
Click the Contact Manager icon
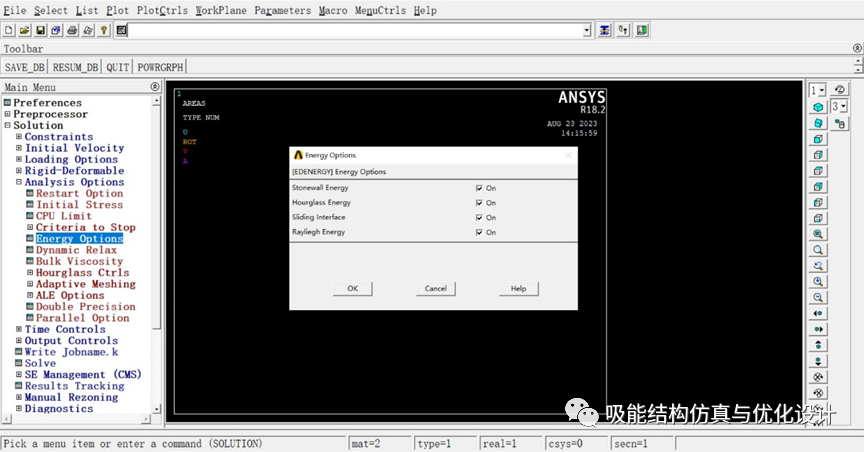(x=642, y=30)
